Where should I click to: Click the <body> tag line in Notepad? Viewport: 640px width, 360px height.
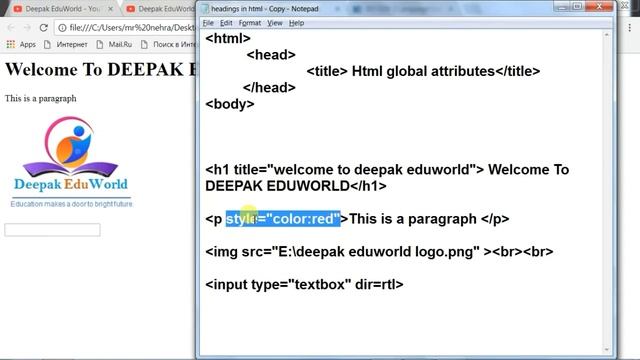230,104
